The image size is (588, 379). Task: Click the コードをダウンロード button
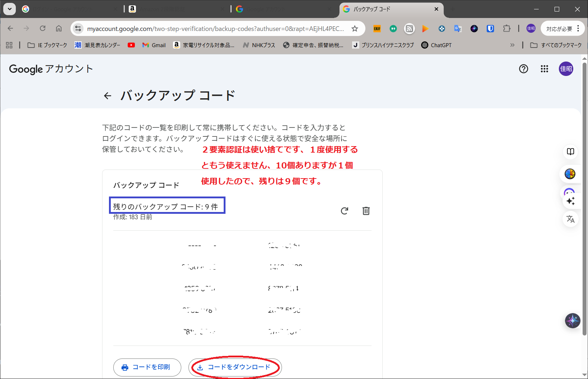point(235,367)
